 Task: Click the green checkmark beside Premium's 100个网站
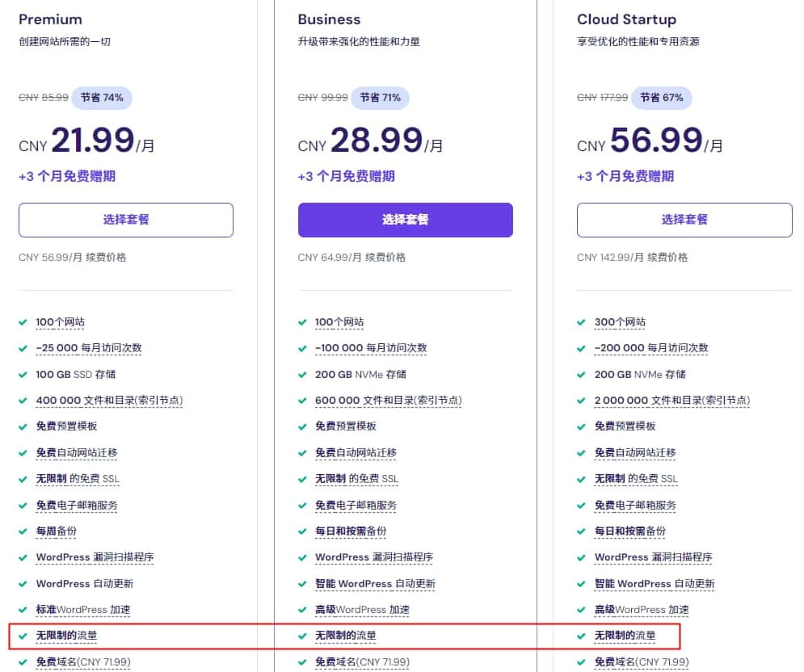click(x=23, y=321)
